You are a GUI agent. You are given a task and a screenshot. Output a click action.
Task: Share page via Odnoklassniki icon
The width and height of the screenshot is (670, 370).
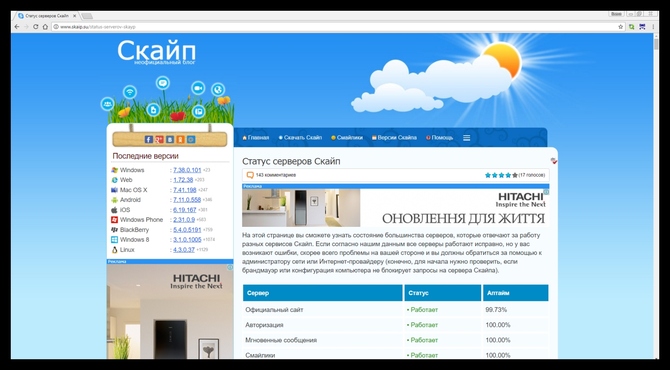pyautogui.click(x=180, y=139)
